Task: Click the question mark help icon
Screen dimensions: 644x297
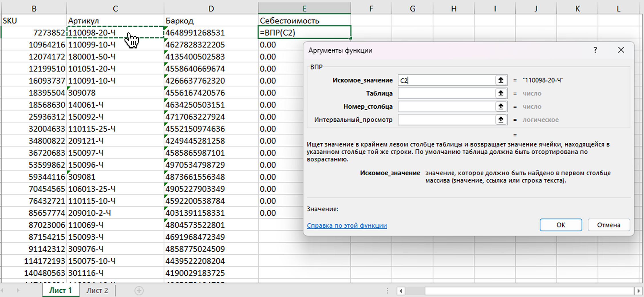Action: (x=595, y=50)
